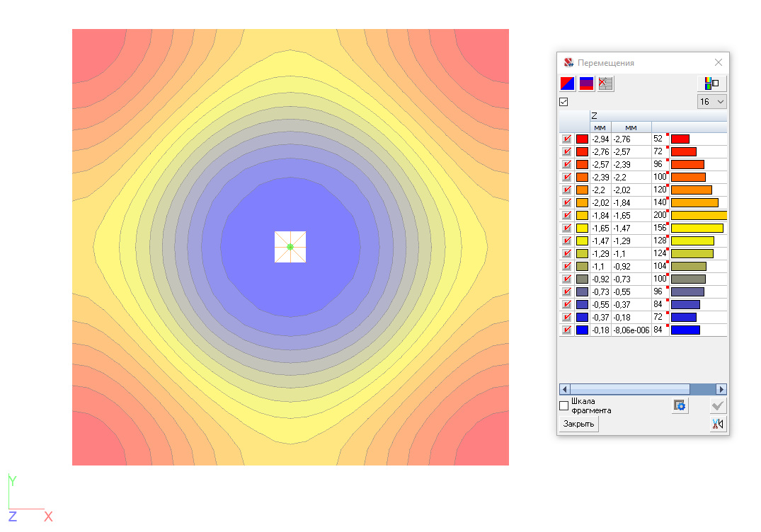Uncheck the -1,84 to -1,65 range row
Viewport: 761px width, 532px height.
(566, 215)
